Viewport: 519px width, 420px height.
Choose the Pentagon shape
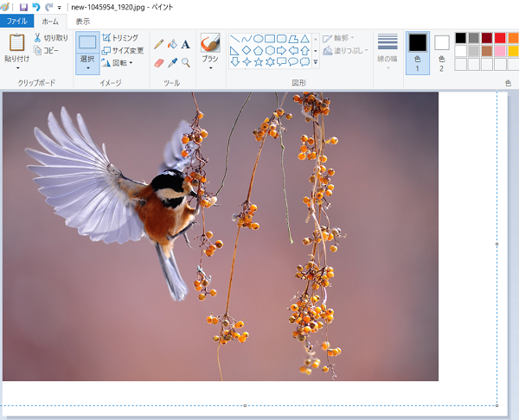point(258,51)
